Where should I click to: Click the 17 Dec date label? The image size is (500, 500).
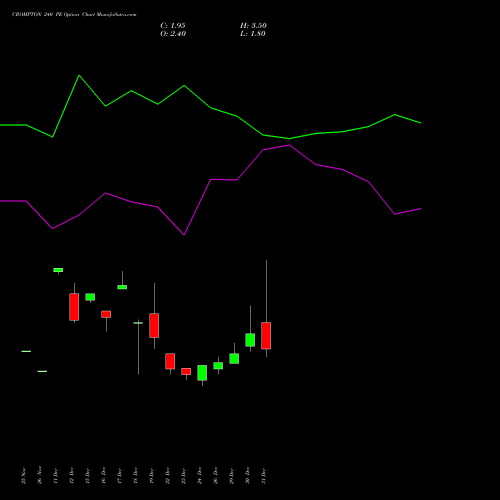point(119,476)
